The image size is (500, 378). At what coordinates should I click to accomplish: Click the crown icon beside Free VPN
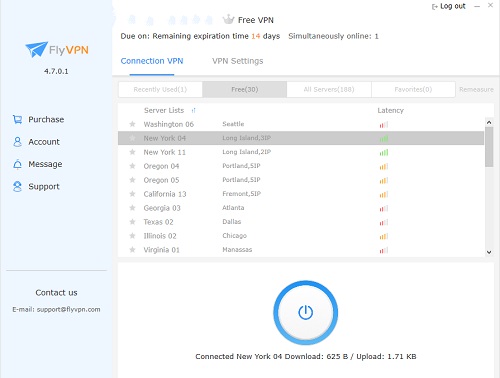click(229, 19)
